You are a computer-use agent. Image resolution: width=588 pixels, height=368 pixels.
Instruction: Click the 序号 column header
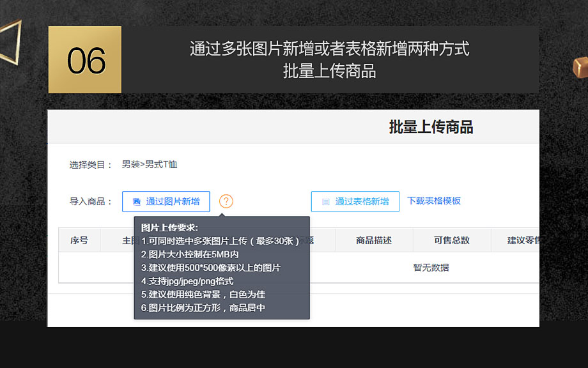[79, 240]
